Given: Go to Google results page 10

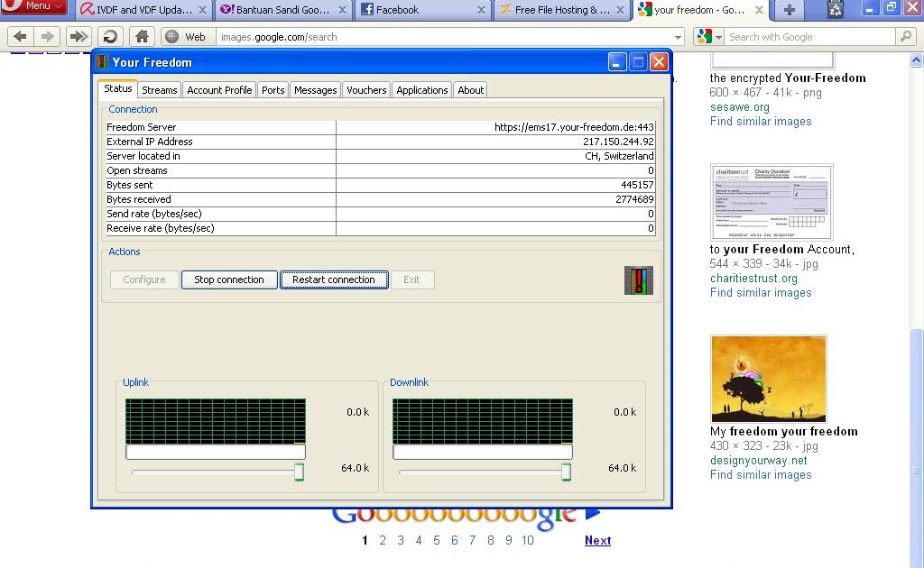Looking at the screenshot, I should [527, 540].
